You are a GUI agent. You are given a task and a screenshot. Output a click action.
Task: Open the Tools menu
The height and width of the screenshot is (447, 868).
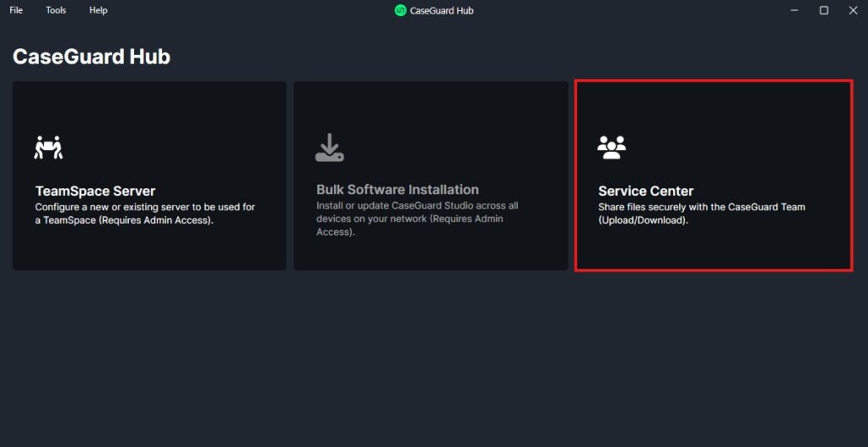pos(56,10)
